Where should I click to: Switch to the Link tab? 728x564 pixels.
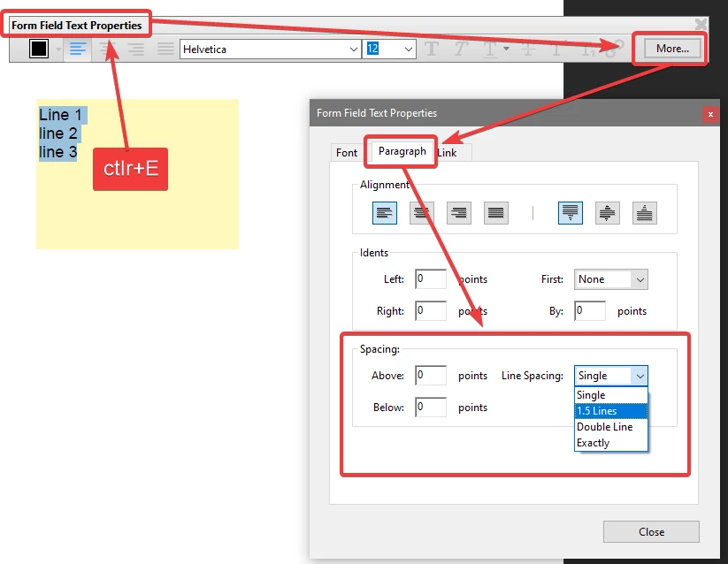pyautogui.click(x=448, y=153)
